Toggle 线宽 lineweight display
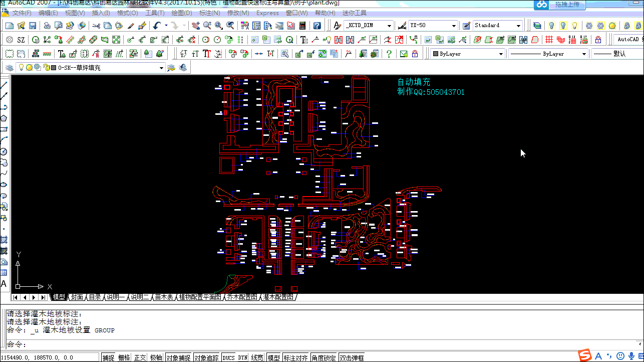The height and width of the screenshot is (362, 644). [x=257, y=358]
